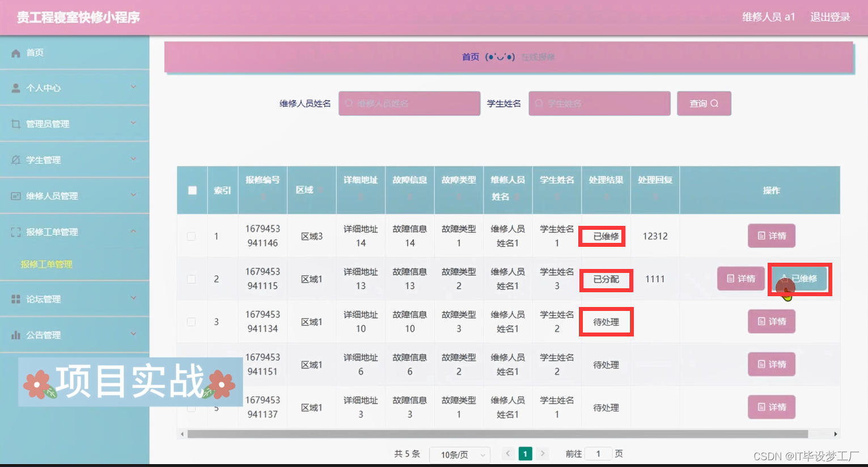This screenshot has height=467, width=868.
Task: Click the sort icon under 处理结果 header
Action: (x=606, y=196)
